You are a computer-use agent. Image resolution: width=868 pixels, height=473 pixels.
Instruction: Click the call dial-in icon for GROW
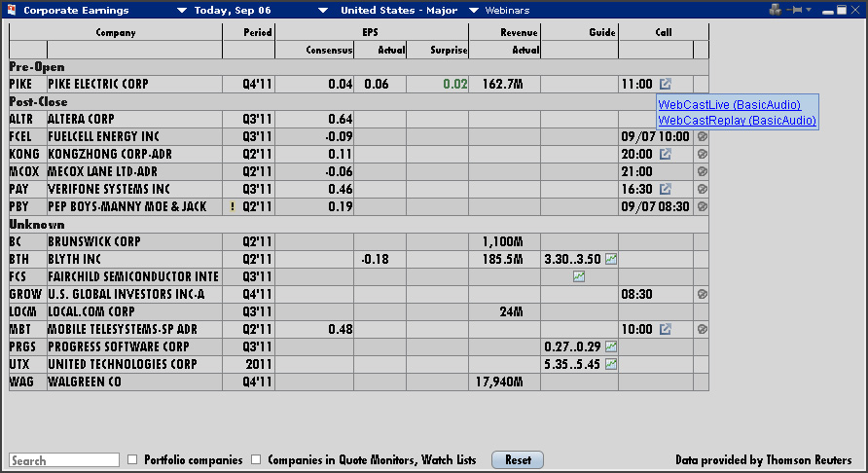click(x=702, y=294)
